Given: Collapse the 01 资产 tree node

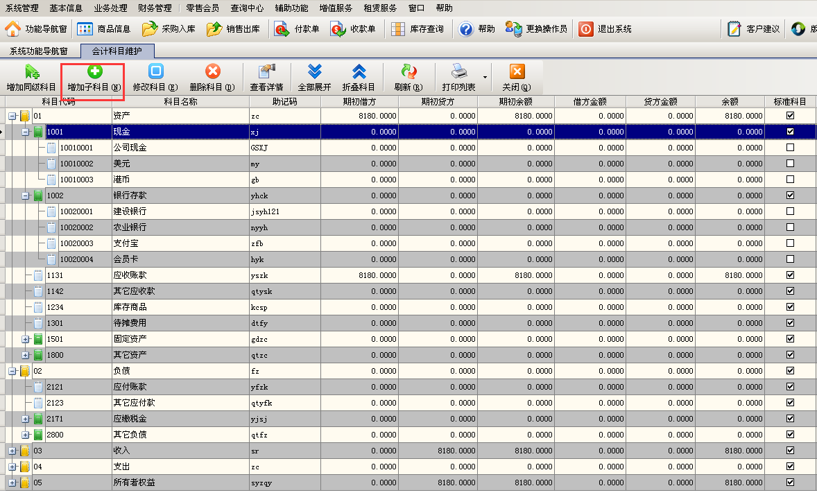Looking at the screenshot, I should coord(12,116).
